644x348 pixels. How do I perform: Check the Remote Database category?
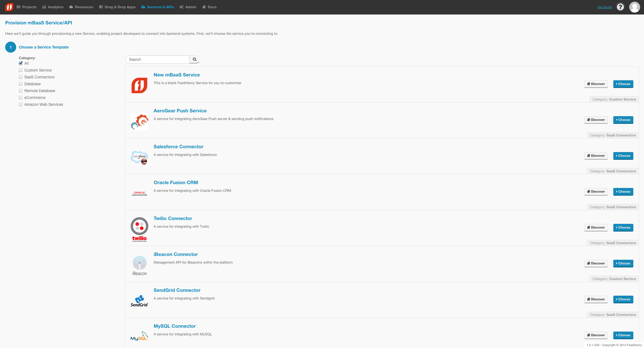21,91
